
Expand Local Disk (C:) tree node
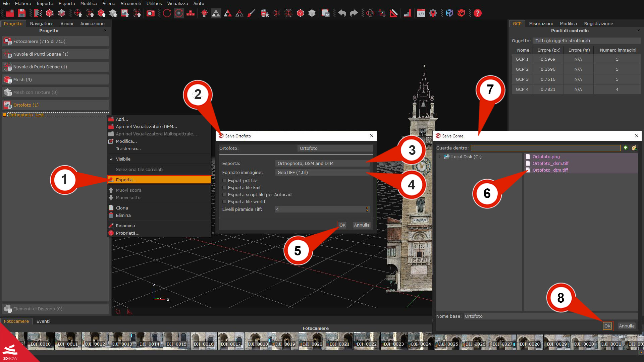(439, 157)
